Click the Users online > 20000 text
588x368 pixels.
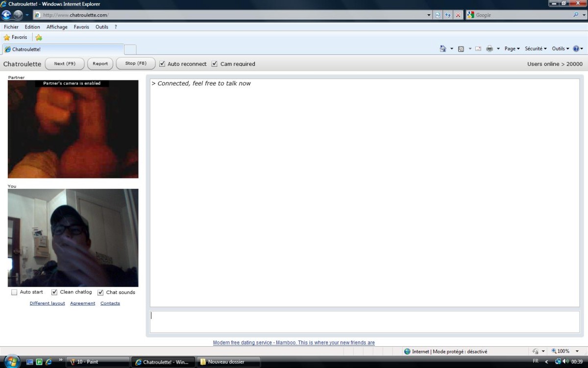(555, 64)
